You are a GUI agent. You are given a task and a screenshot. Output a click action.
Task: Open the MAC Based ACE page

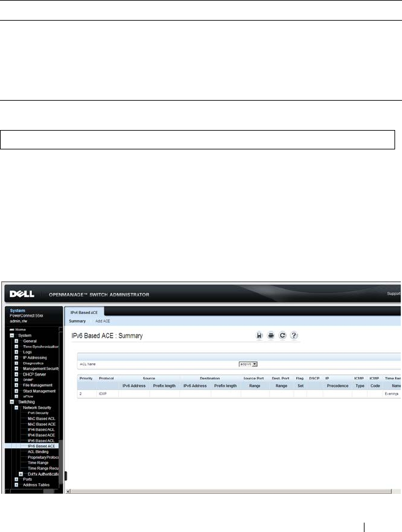pyautogui.click(x=41, y=424)
